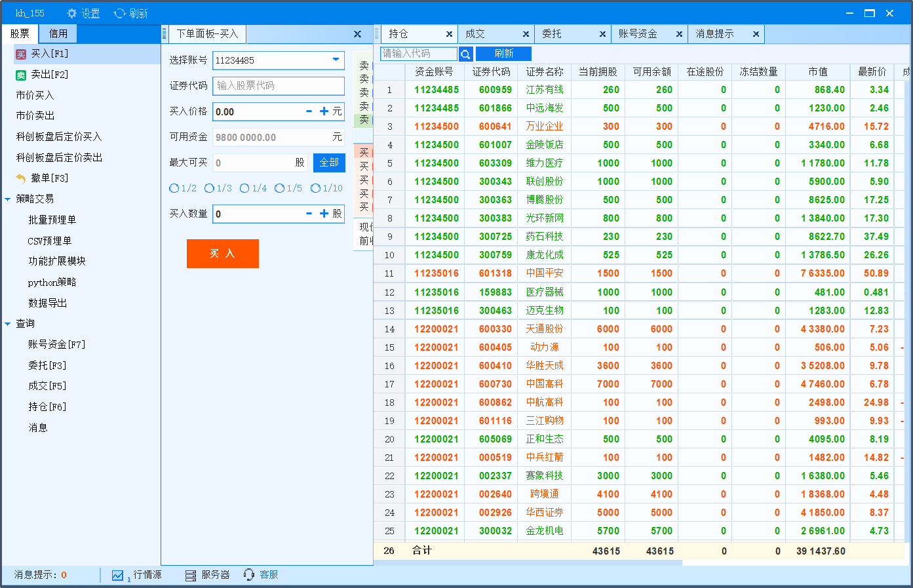Click 行情源 in status bar
The image size is (913, 588).
147,575
